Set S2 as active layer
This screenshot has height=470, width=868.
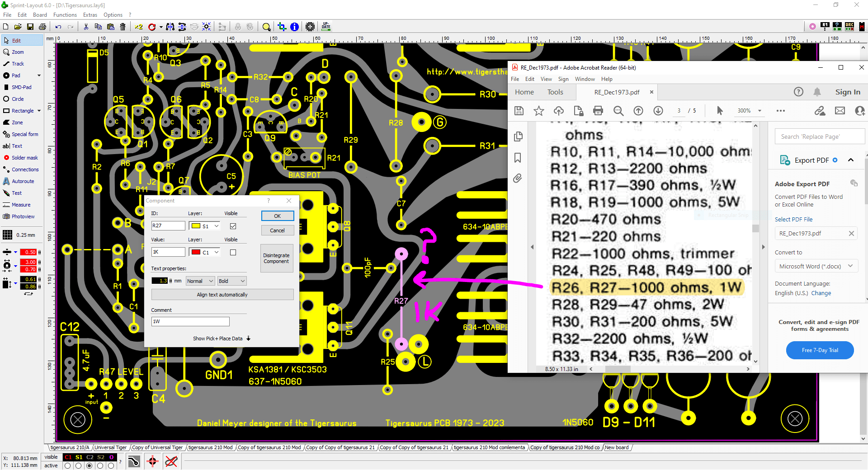point(100,465)
